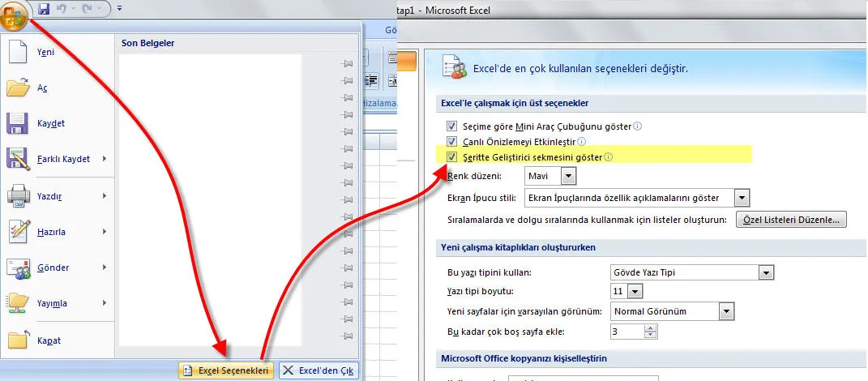
Task: Click the Undo arrow in quick access toolbar
Action: [x=62, y=9]
